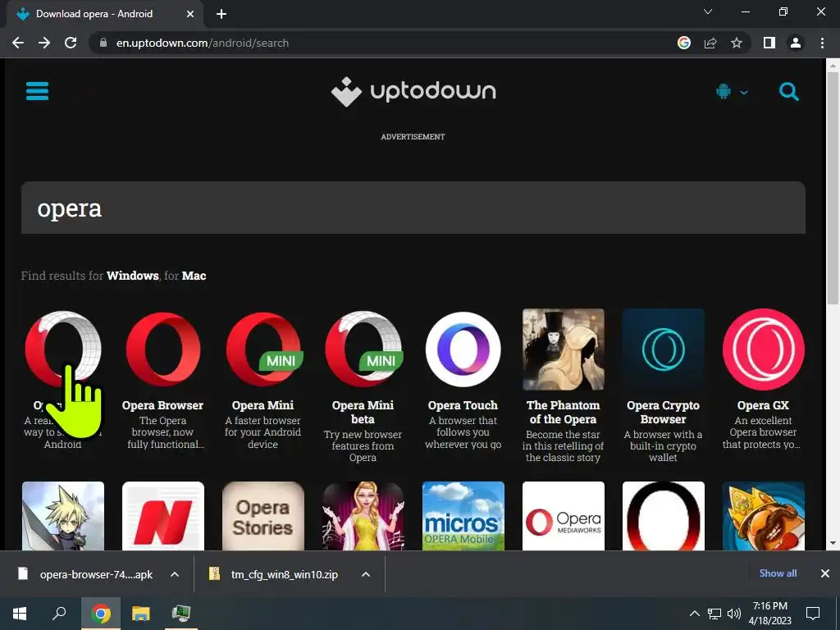Open the black-red O ring app icon
840x630 pixels.
(x=663, y=516)
